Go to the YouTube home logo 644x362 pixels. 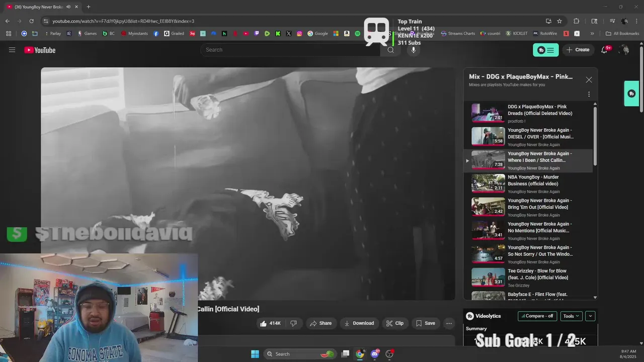pyautogui.click(x=40, y=50)
